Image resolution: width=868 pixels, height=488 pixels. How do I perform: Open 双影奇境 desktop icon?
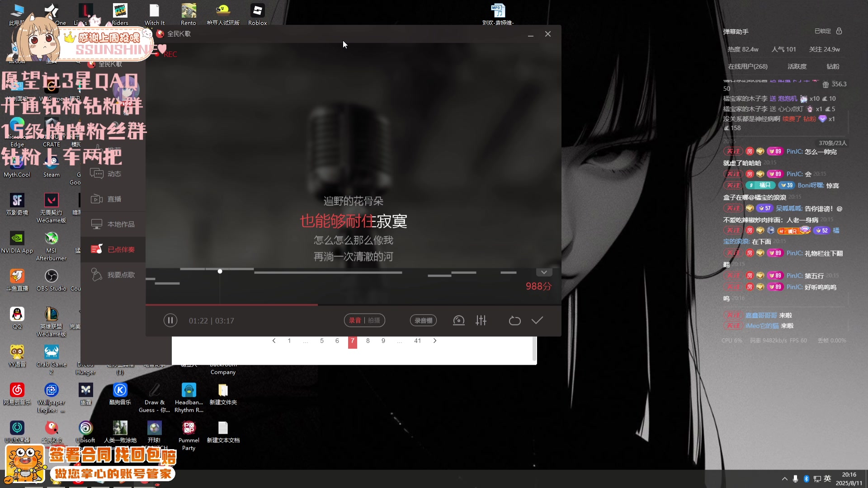[17, 204]
